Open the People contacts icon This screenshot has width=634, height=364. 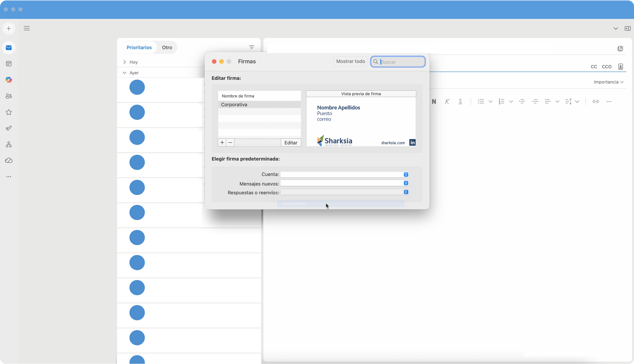point(9,96)
